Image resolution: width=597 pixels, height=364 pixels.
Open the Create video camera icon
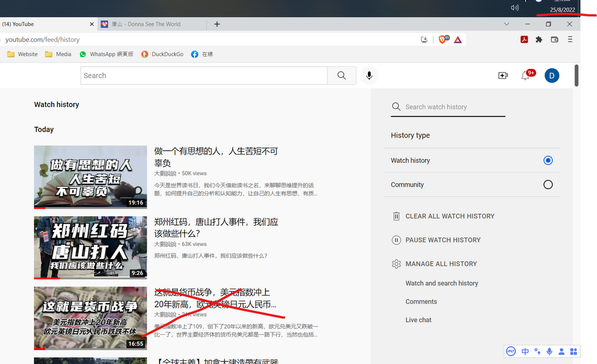503,75
